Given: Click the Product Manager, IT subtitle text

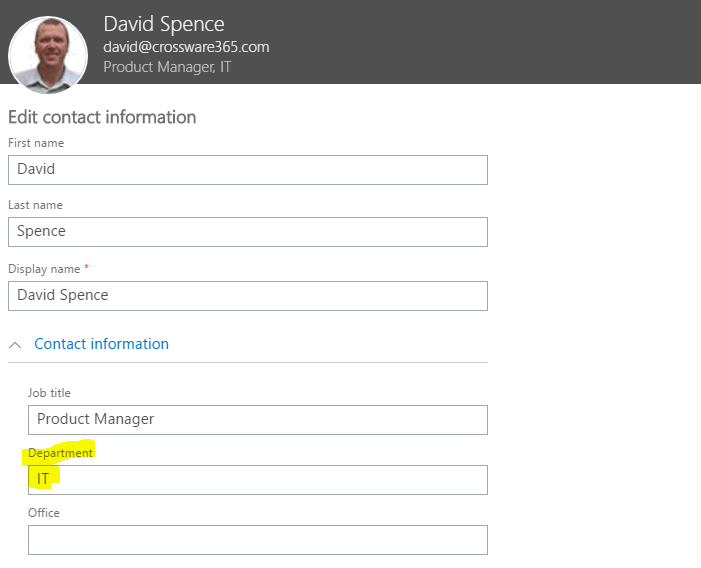Looking at the screenshot, I should pos(167,67).
